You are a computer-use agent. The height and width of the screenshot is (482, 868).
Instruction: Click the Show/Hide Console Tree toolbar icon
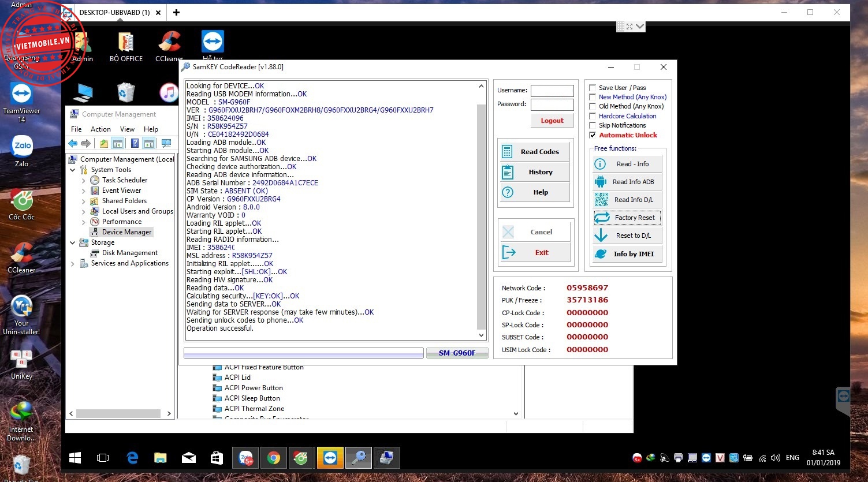(x=117, y=143)
